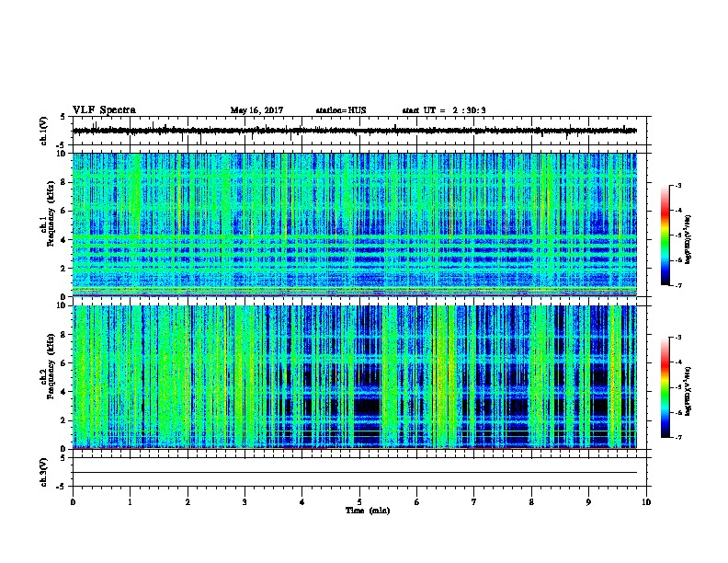Screen dimensions: 728x563
Task: Select the date text 'May 16, 2017'
Action: 256,110
